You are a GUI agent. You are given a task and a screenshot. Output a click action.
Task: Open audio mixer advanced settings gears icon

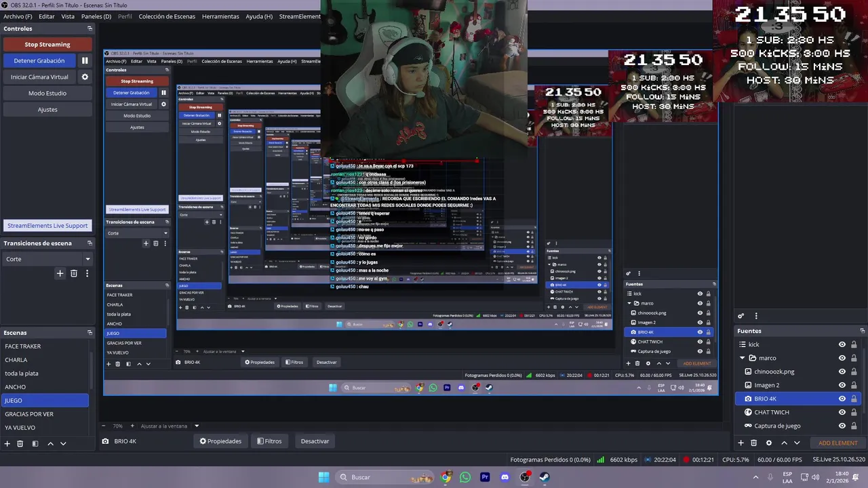[x=741, y=316]
